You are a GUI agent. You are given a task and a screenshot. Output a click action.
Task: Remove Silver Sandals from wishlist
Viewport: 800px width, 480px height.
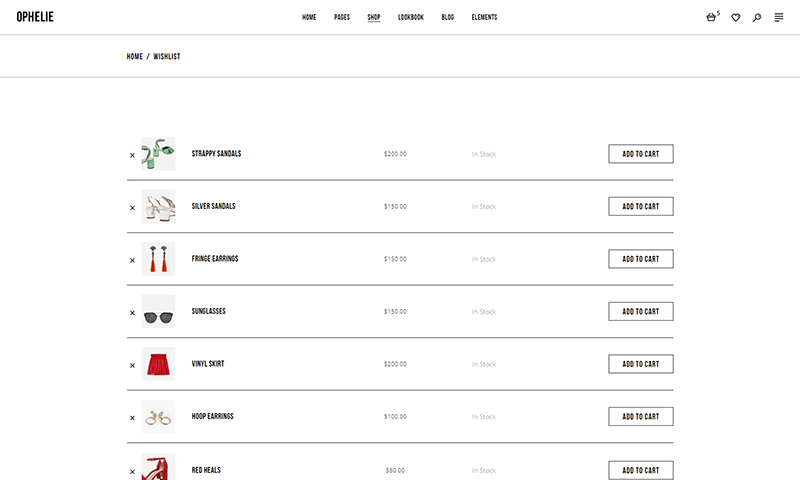coord(132,208)
